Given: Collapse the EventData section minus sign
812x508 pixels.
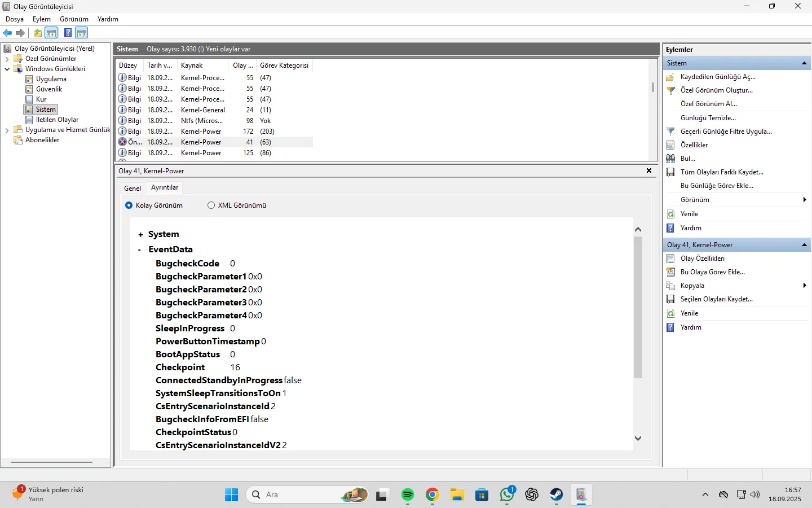Looking at the screenshot, I should coord(140,249).
